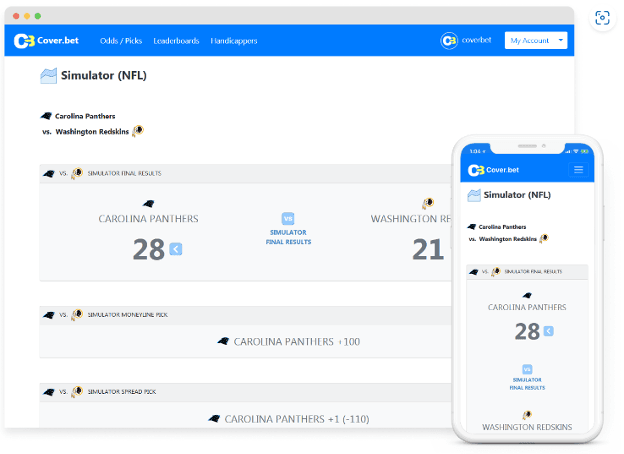Click the Washington score 21
Image resolution: width=624 pixels, height=454 pixels.
point(428,249)
